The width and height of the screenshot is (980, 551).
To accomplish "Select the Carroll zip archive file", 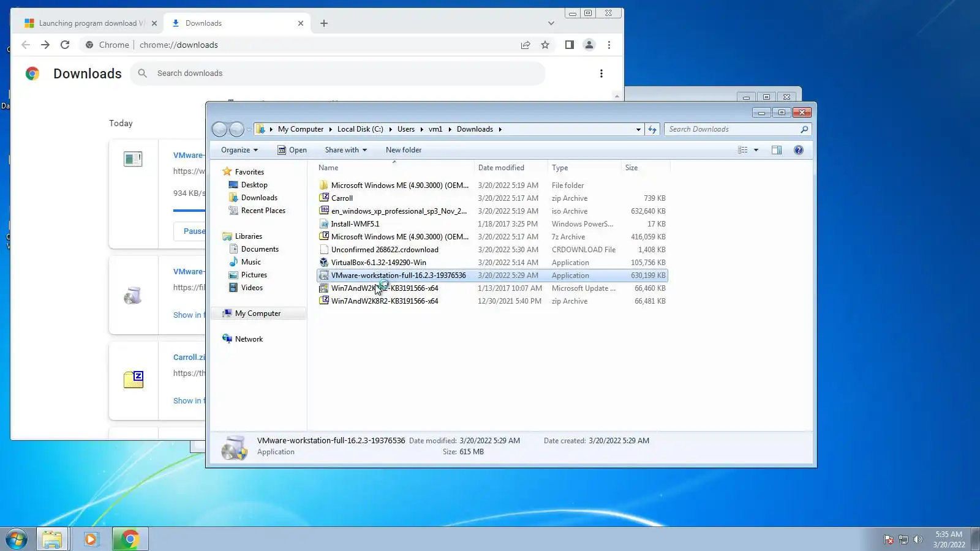I will click(x=492, y=198).
